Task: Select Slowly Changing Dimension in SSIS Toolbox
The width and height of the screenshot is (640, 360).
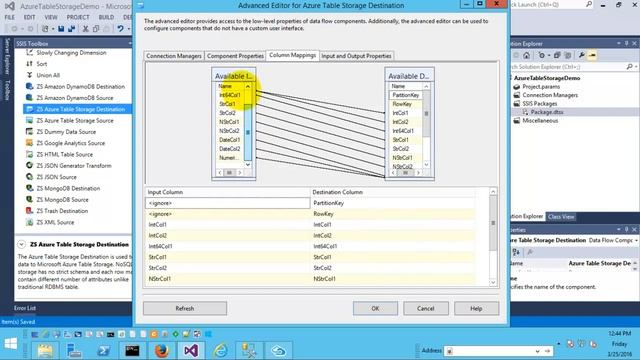Action: pos(71,53)
